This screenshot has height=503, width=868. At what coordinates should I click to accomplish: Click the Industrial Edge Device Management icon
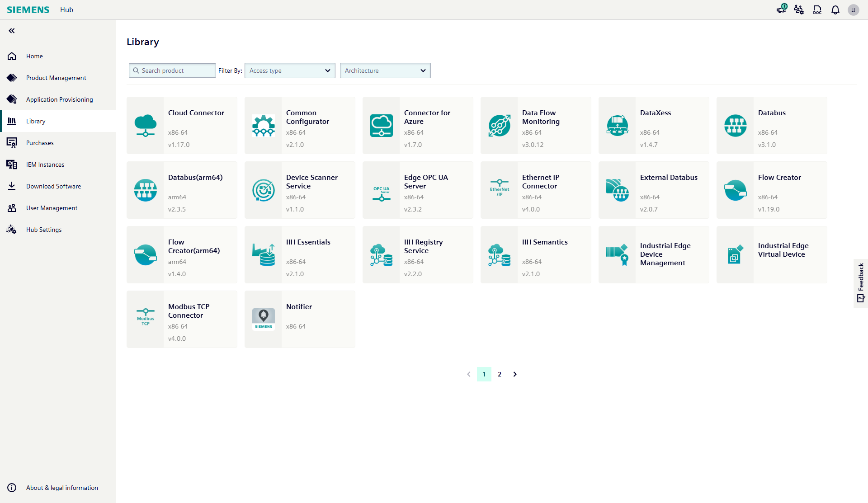[x=618, y=255]
